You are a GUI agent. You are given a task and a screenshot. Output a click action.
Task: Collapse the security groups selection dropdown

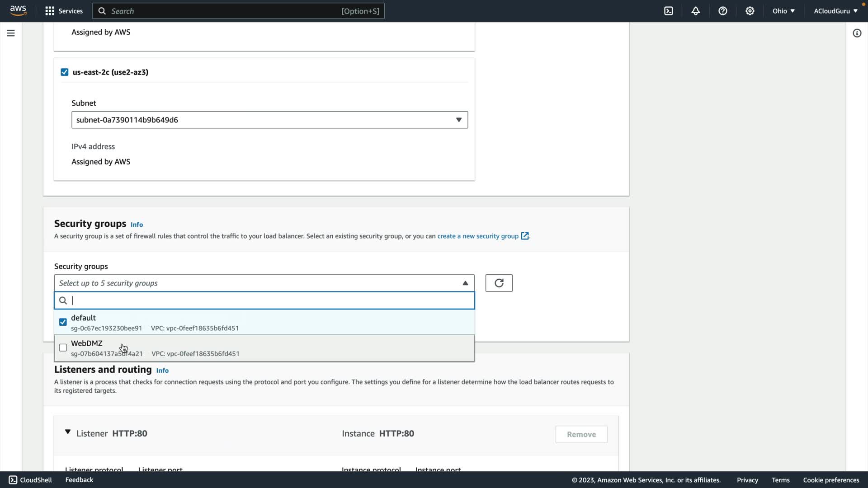pos(465,283)
